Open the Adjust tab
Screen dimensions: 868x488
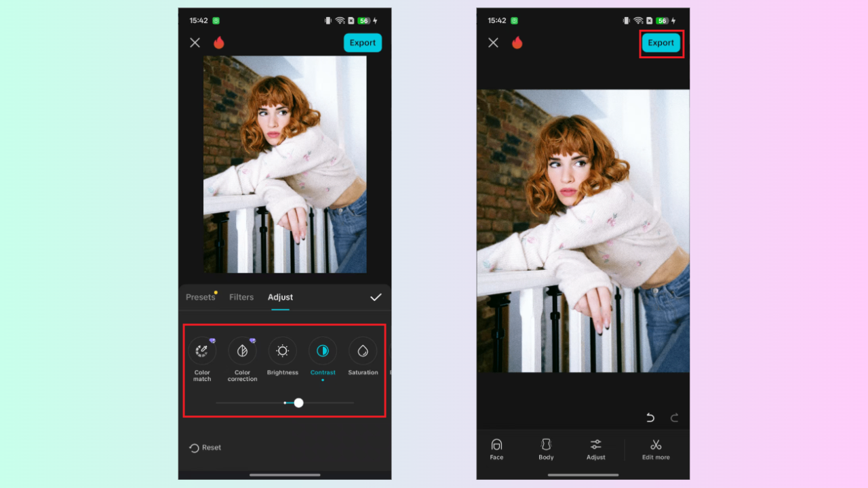(x=280, y=297)
